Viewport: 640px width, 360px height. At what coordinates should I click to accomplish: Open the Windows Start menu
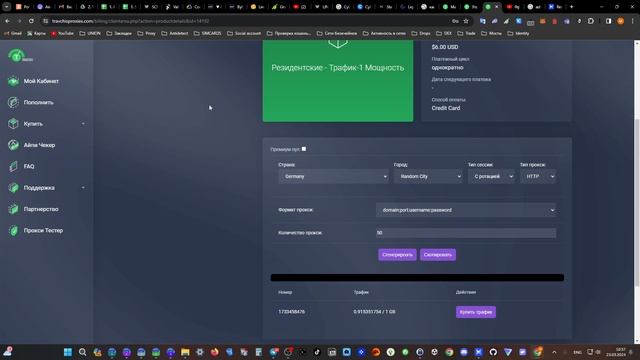(68, 352)
